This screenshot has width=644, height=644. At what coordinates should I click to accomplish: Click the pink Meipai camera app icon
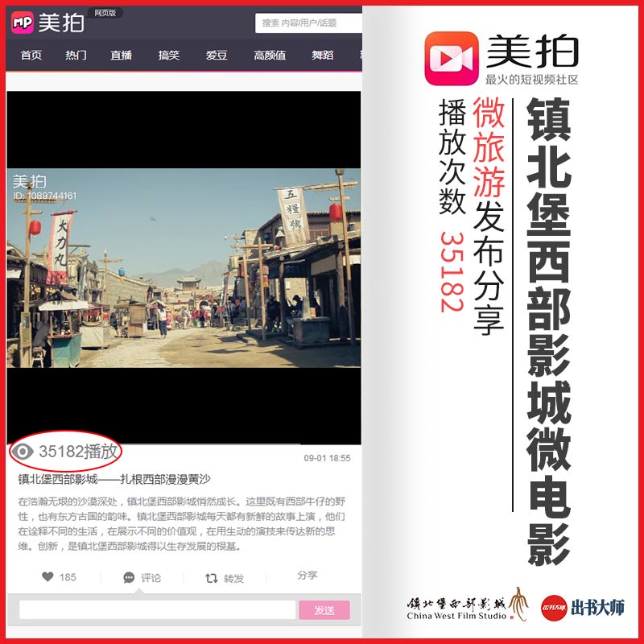click(451, 58)
